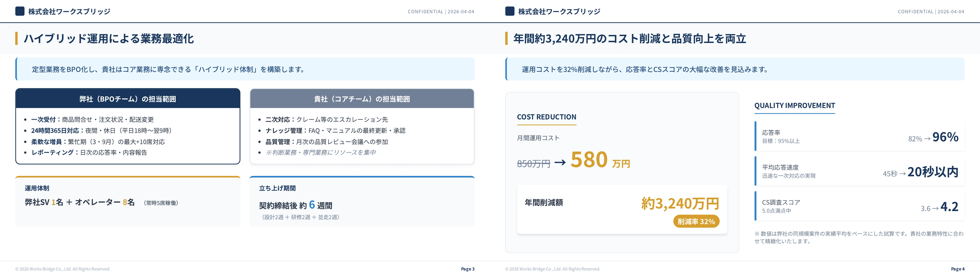
Task: Click the 貴社（コアチーム）の担当範囲 card header
Action: pyautogui.click(x=362, y=99)
